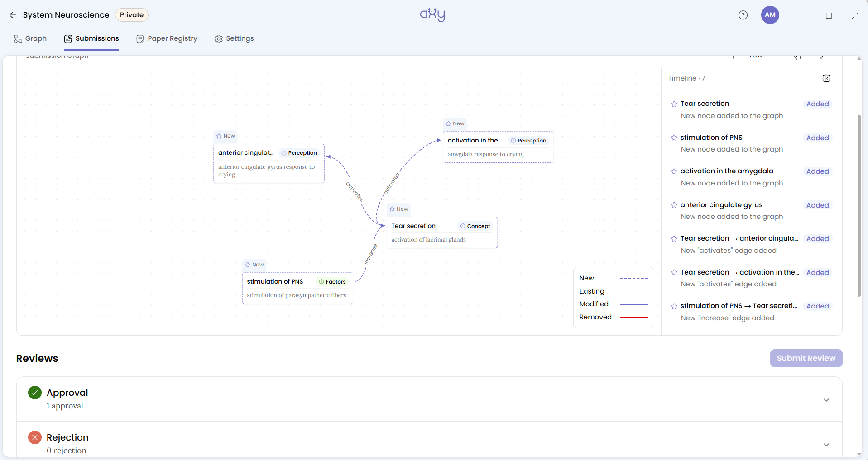Click star icon beside anterior cingulate gyrus entry
Image resolution: width=868 pixels, height=460 pixels.
coord(674,205)
